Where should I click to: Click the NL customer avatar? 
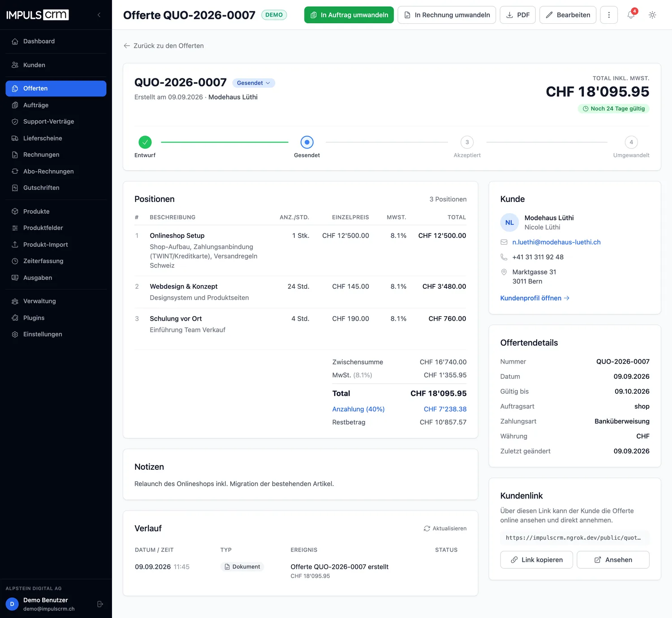(x=510, y=223)
